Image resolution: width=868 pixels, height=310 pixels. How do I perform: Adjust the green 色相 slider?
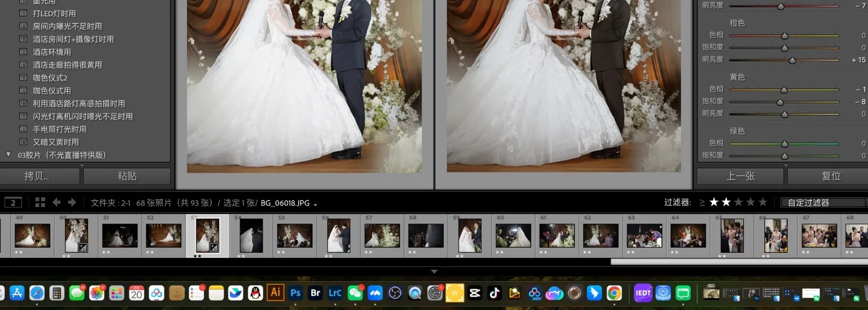pos(784,144)
